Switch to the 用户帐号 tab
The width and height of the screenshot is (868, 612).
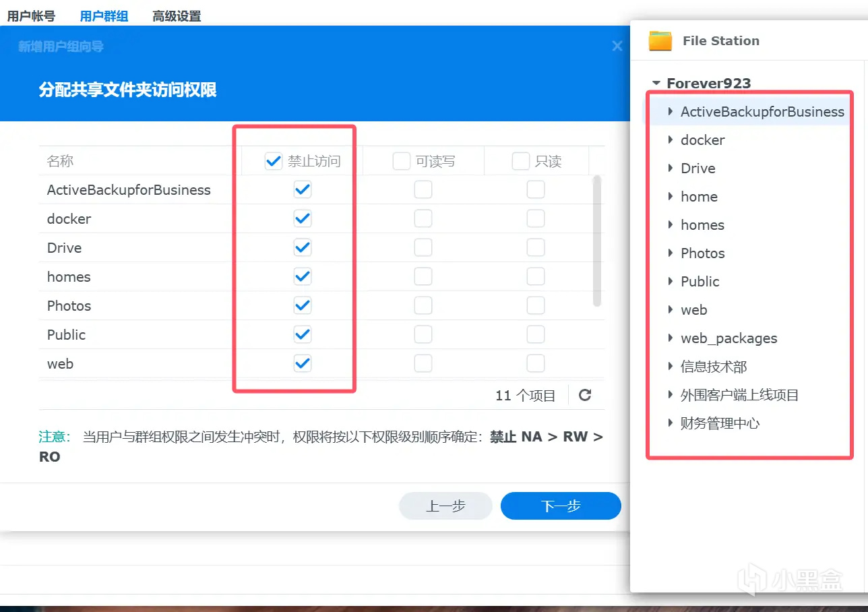(x=31, y=16)
